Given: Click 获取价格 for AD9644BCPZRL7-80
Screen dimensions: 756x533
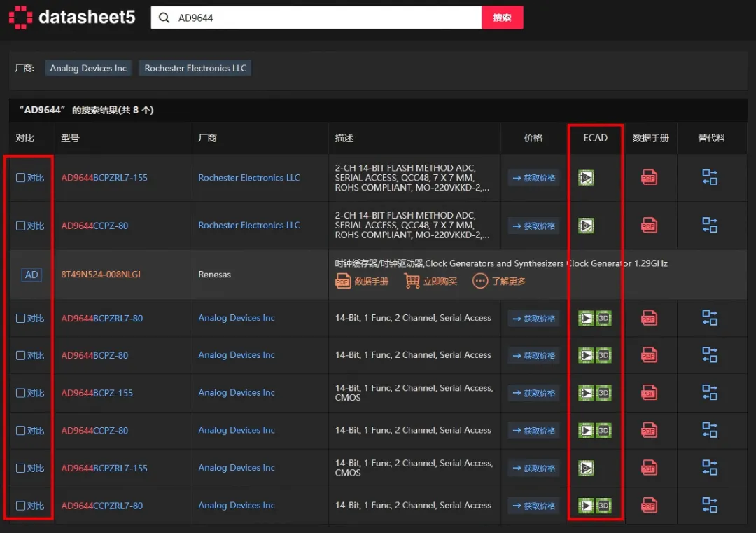Looking at the screenshot, I should tap(533, 319).
